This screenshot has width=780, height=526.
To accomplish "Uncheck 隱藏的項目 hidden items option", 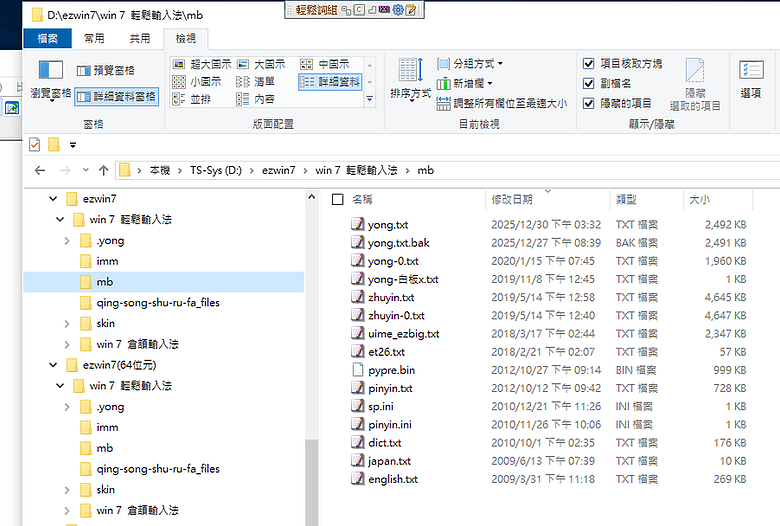I will 588,104.
